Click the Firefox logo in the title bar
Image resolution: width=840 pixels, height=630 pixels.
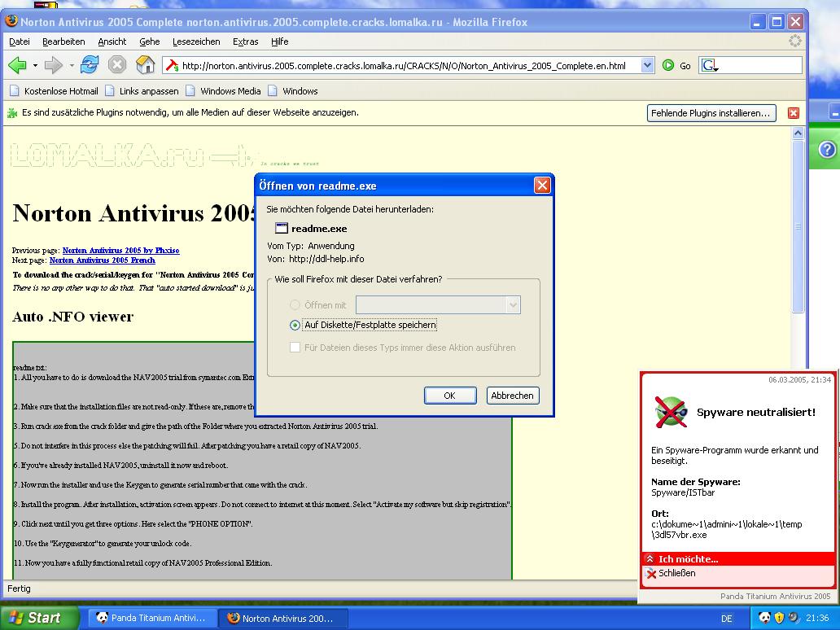tap(11, 21)
